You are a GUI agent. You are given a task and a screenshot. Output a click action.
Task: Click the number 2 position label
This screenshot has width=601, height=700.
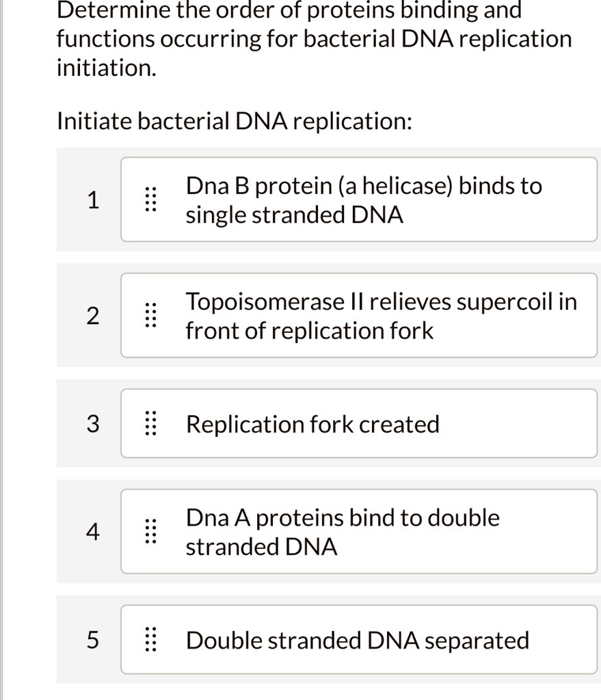click(x=94, y=316)
